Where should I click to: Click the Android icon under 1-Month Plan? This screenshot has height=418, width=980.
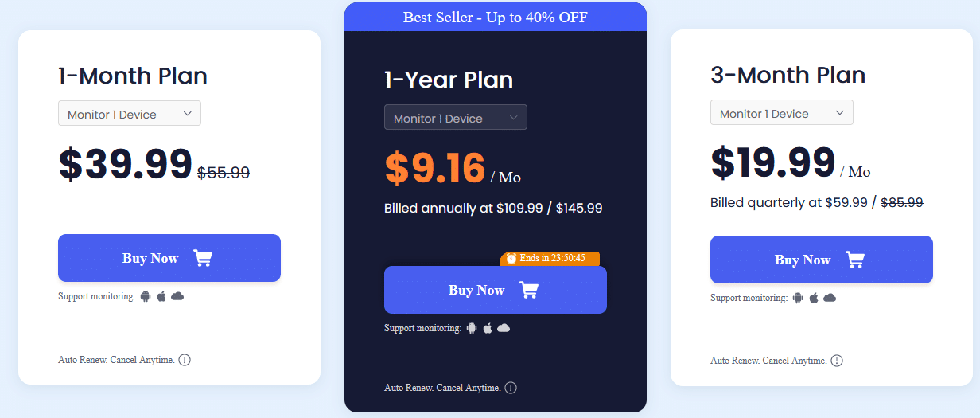[x=146, y=296]
